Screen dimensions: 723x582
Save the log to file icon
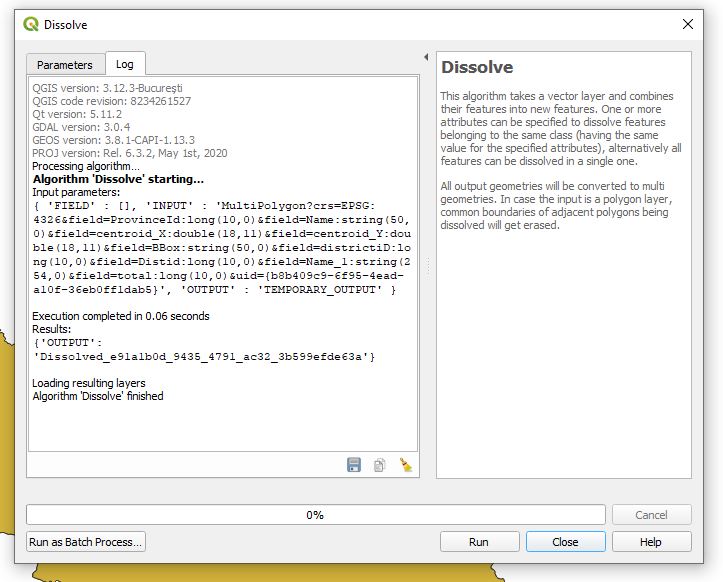click(x=354, y=465)
